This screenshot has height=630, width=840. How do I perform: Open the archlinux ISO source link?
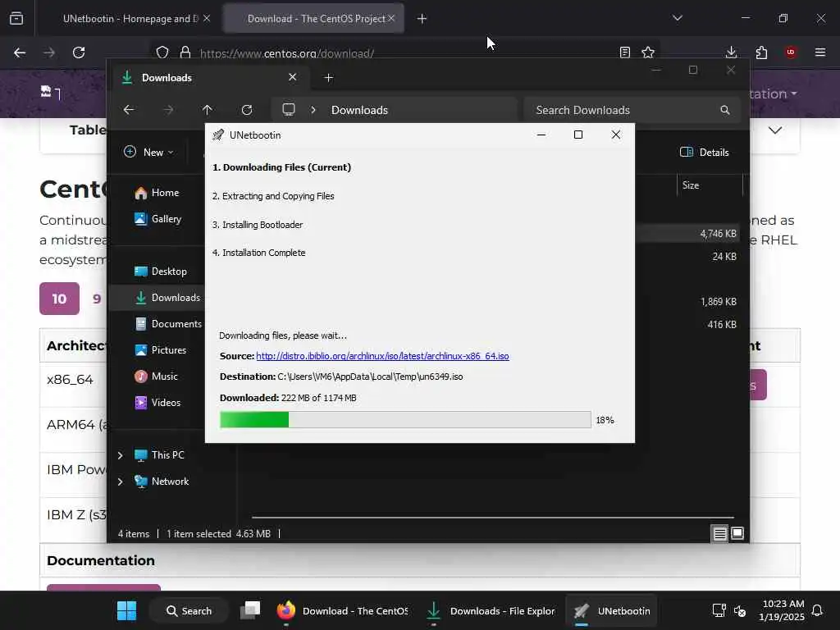382,356
